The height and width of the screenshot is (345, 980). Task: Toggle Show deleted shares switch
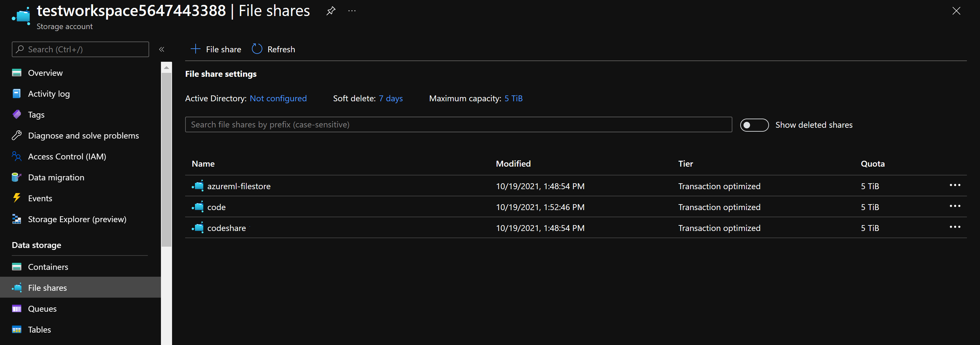tap(754, 125)
